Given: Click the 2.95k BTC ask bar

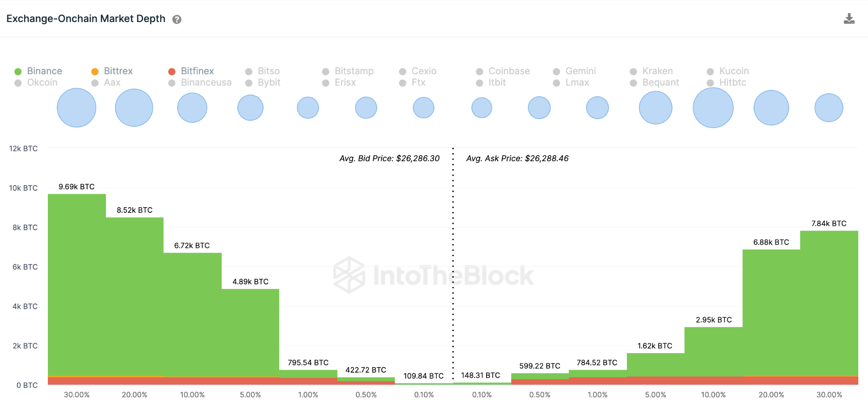Looking at the screenshot, I should click(713, 352).
